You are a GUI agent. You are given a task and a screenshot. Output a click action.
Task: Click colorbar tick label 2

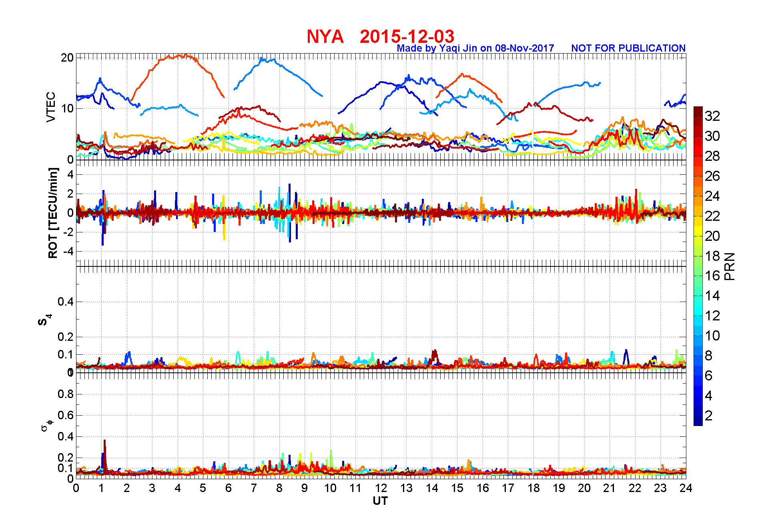(x=709, y=416)
